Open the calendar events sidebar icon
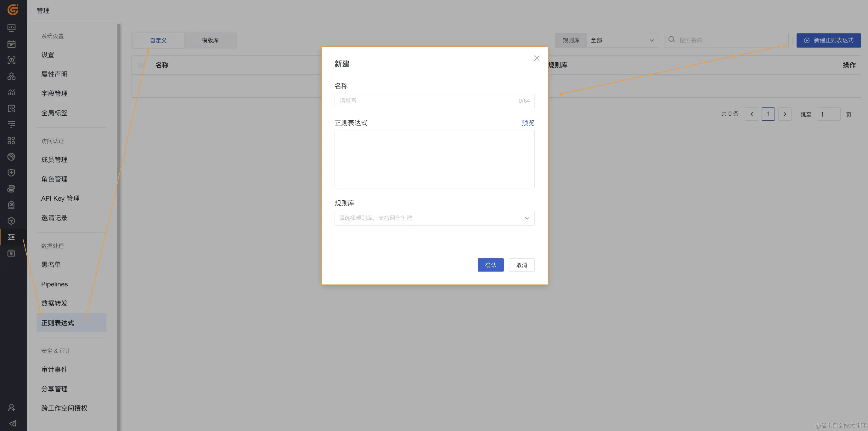This screenshot has width=868, height=431. (x=11, y=44)
